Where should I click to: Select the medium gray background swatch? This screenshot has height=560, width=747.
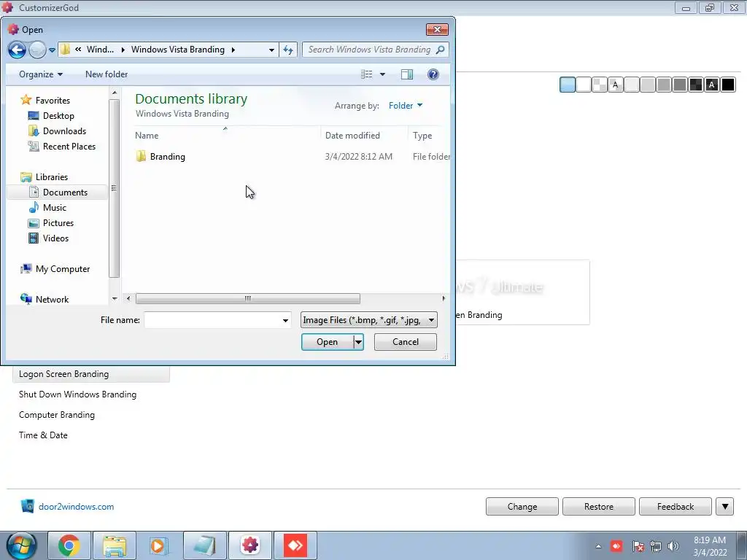coord(664,85)
